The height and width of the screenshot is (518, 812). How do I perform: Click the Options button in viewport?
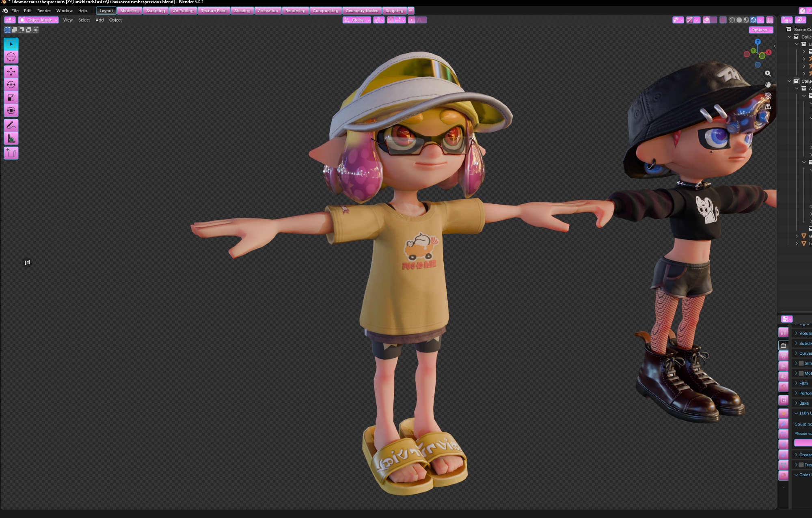point(761,30)
